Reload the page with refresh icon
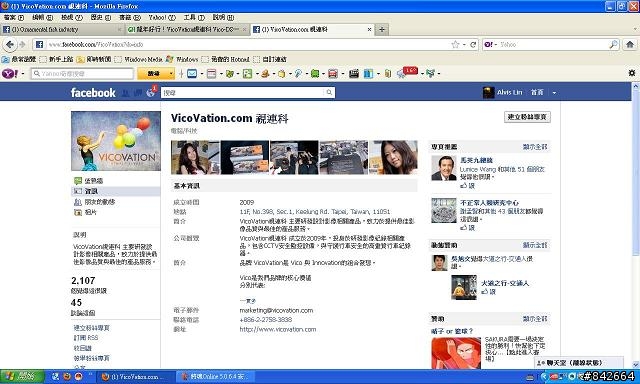The image size is (640, 384). pyautogui.click(x=473, y=44)
